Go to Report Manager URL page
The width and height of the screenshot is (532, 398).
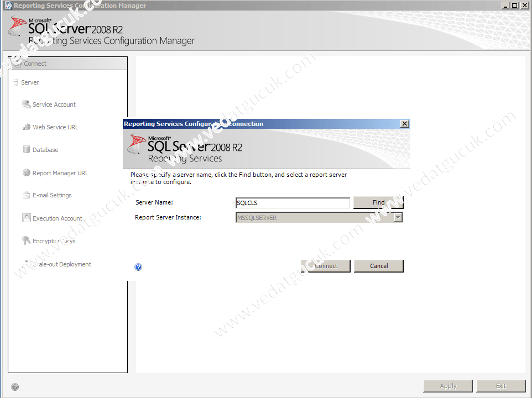pyautogui.click(x=60, y=173)
